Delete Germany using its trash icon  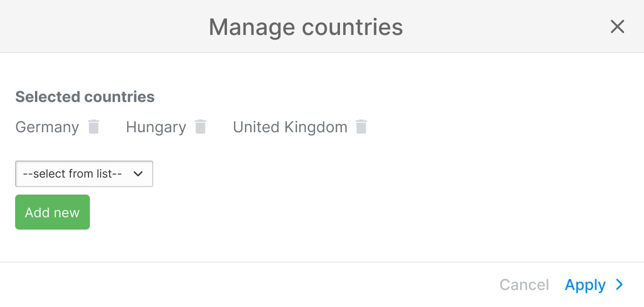(94, 127)
